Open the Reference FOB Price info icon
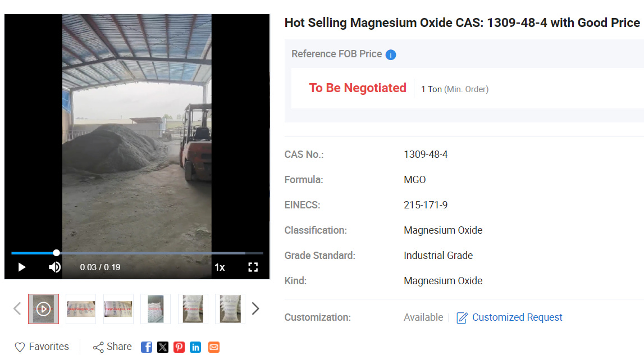 [391, 54]
